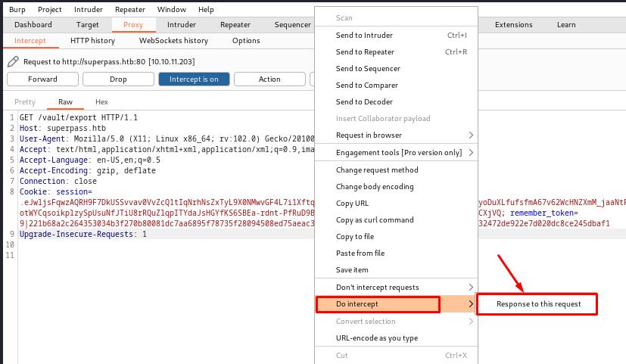Go to the Extensions main tab

[x=513, y=25]
